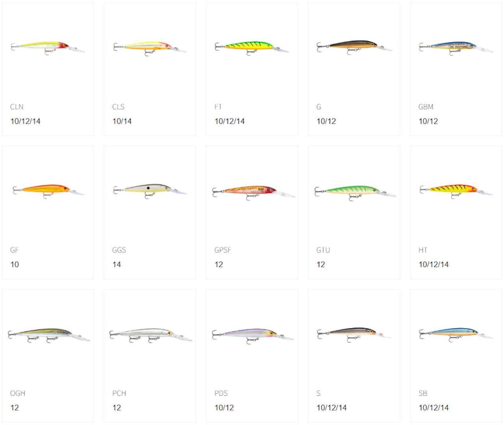This screenshot has height=425, width=504.
Task: Open the S silver lure picture
Action: click(354, 335)
